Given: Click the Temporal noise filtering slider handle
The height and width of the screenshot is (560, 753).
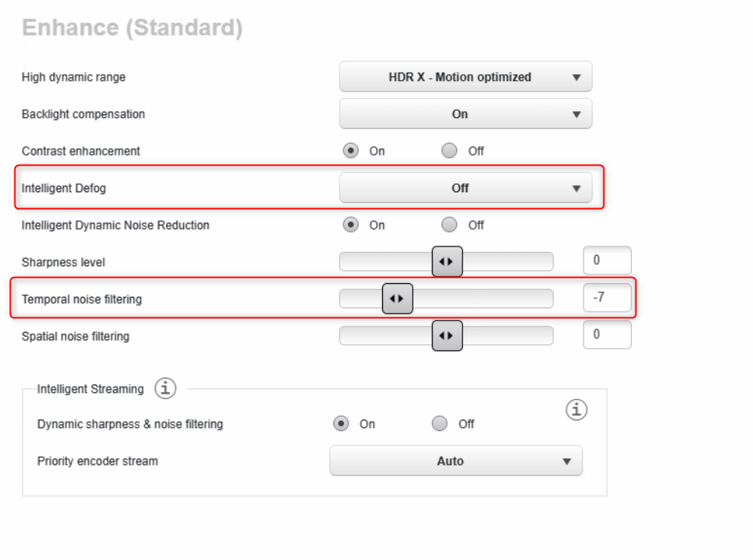Looking at the screenshot, I should click(397, 298).
